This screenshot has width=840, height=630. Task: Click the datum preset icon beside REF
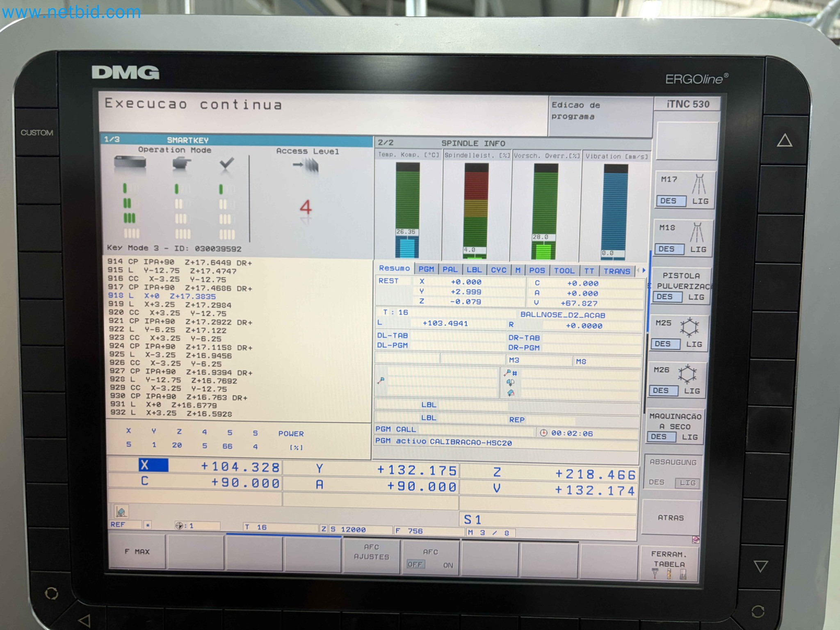point(179,525)
